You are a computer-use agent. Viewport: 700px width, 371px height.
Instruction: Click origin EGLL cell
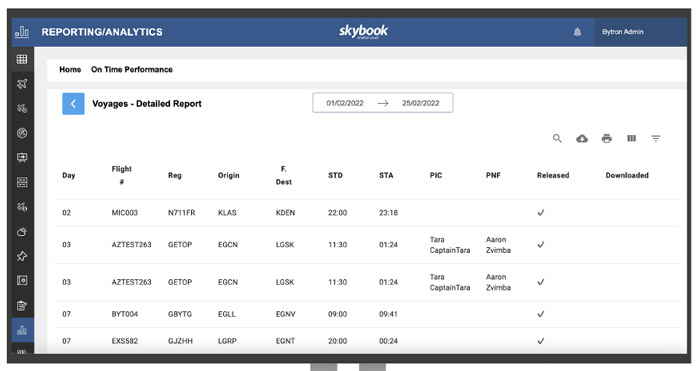(227, 314)
